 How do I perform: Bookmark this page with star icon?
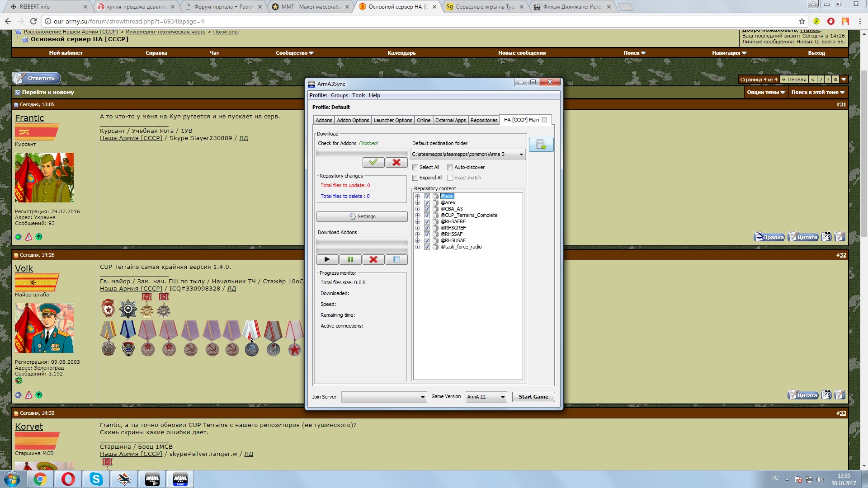(802, 21)
